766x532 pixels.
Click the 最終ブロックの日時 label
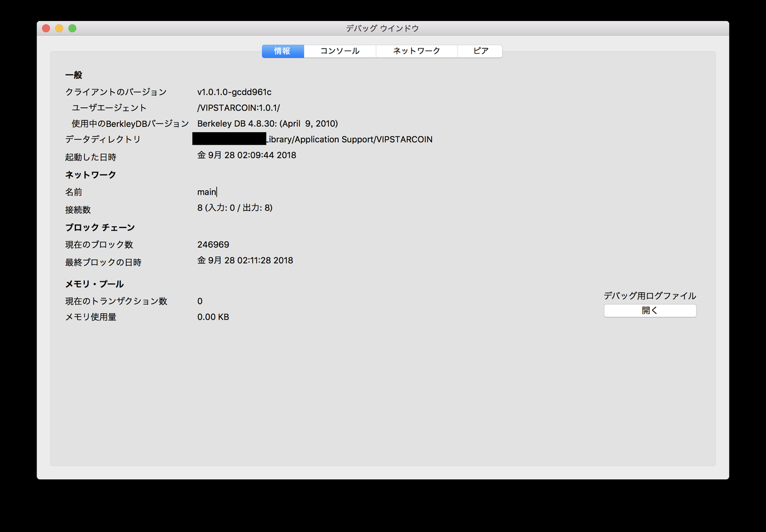click(103, 263)
